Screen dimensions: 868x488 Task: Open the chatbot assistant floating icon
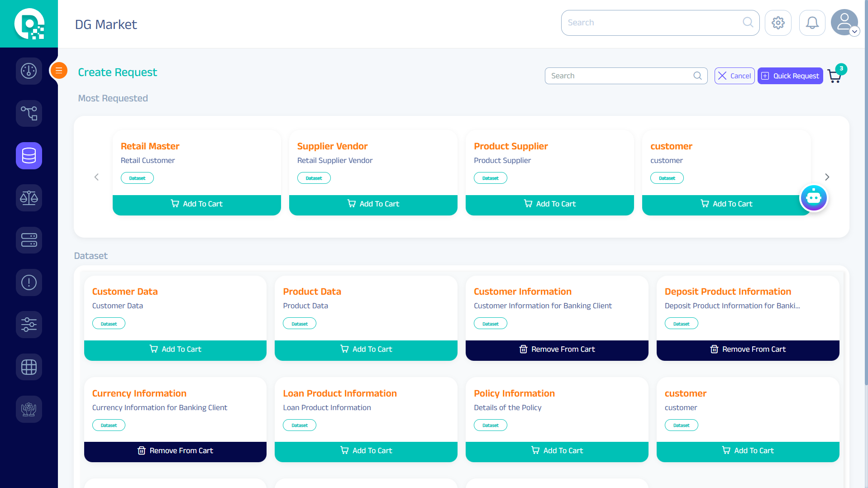(813, 198)
